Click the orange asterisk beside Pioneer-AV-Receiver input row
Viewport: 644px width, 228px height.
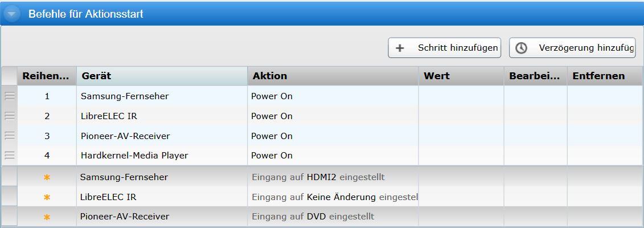click(x=47, y=217)
